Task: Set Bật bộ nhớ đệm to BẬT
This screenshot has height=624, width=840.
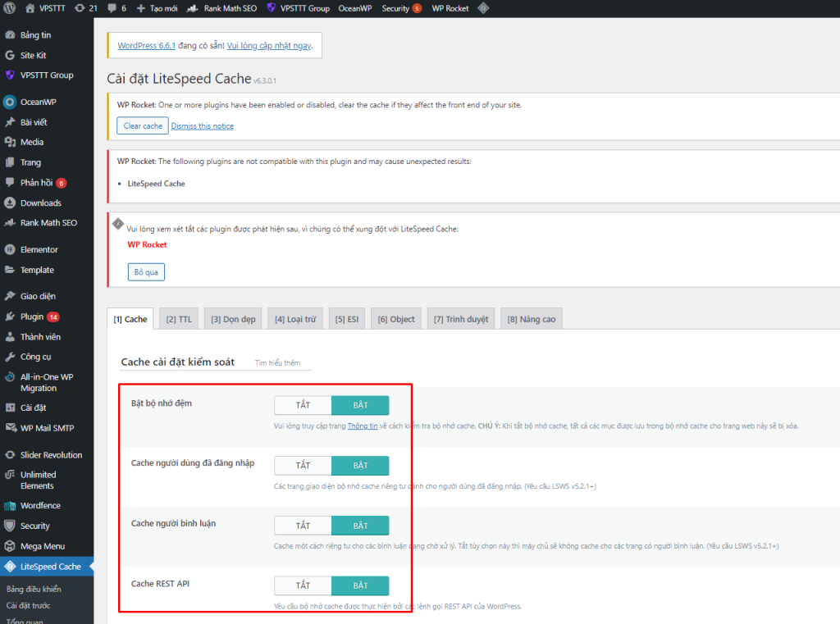Action: [x=360, y=405]
